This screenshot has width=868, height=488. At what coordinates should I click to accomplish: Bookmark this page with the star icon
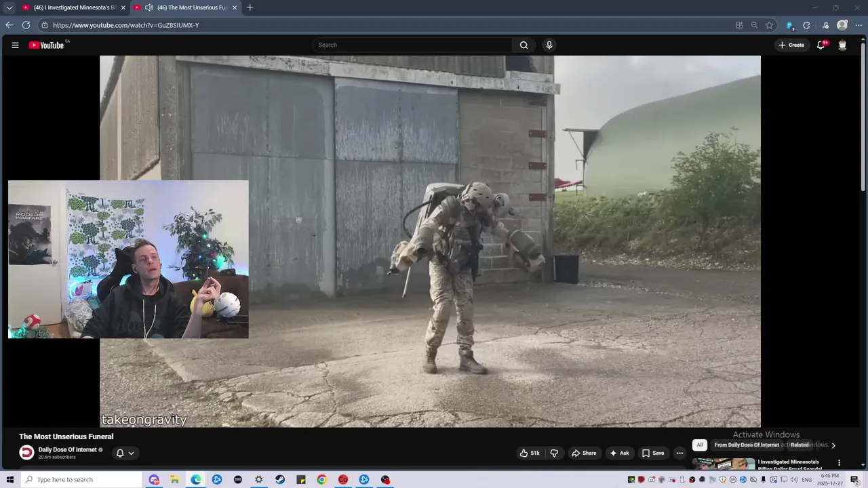tap(769, 25)
